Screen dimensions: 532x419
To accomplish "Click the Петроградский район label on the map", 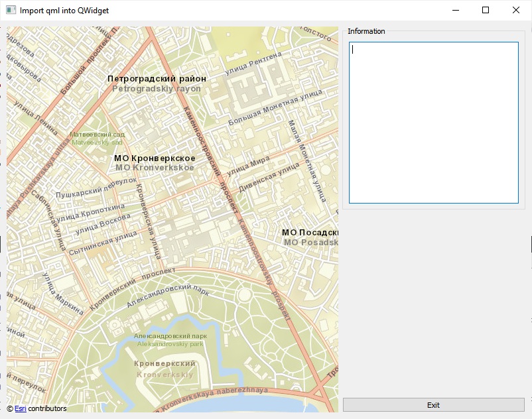I will pyautogui.click(x=157, y=79).
